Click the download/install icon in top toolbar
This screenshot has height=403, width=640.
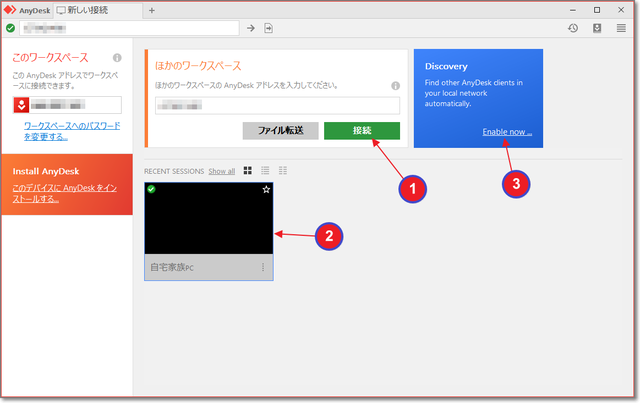point(597,28)
